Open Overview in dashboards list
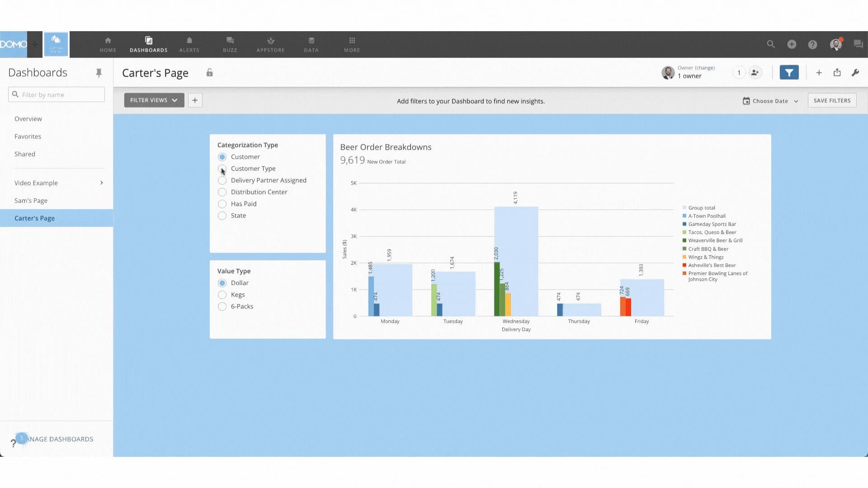The width and height of the screenshot is (868, 488). click(x=28, y=119)
